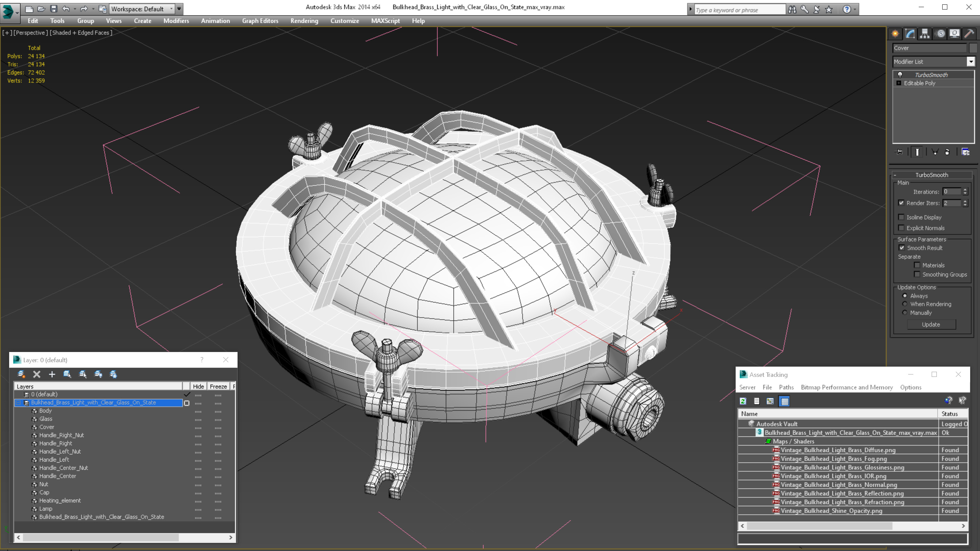Click the TurboSmooth modifier icon
This screenshot has height=551, width=980.
(899, 74)
